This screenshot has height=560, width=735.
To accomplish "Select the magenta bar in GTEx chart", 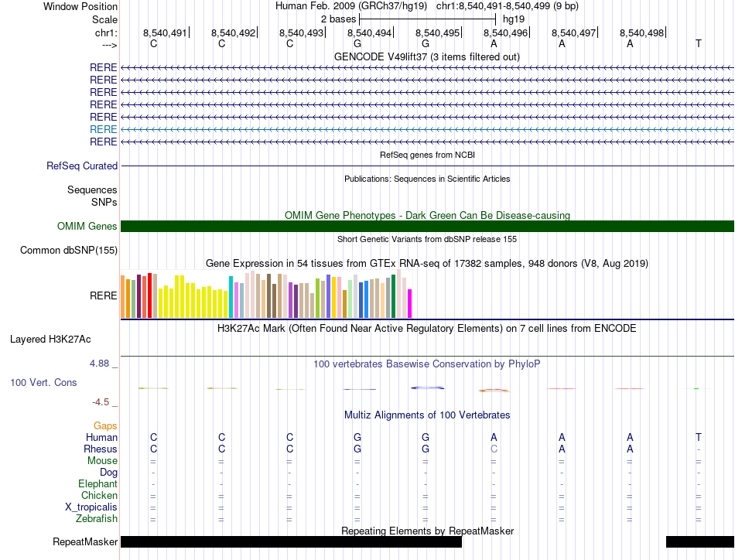I will (410, 304).
